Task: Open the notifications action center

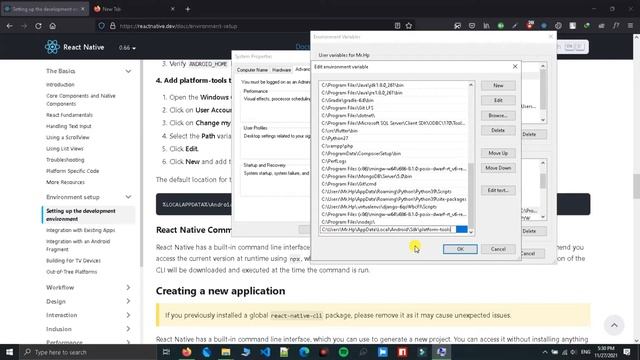Action: [627, 352]
